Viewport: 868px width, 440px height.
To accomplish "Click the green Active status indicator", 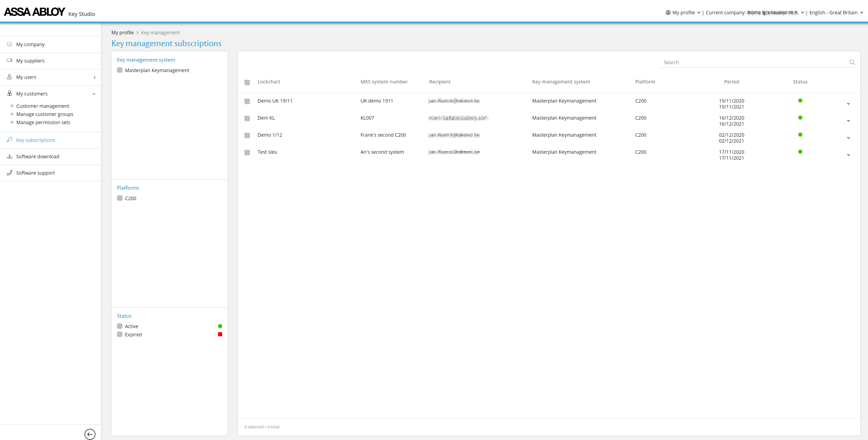I will (x=220, y=326).
